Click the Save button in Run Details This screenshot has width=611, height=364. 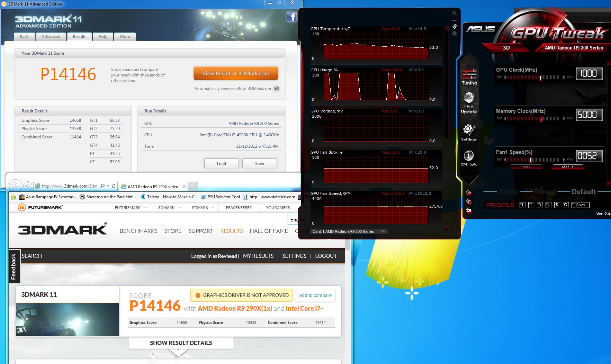[260, 163]
